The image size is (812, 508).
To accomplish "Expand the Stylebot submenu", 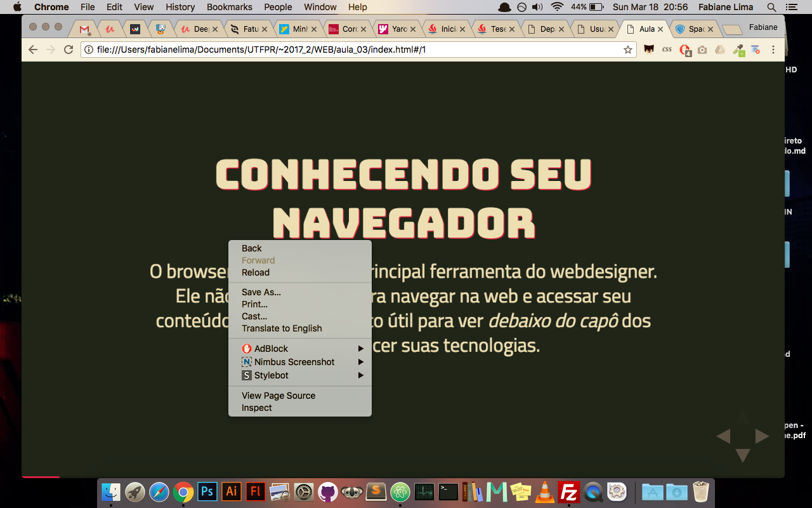I will point(299,375).
